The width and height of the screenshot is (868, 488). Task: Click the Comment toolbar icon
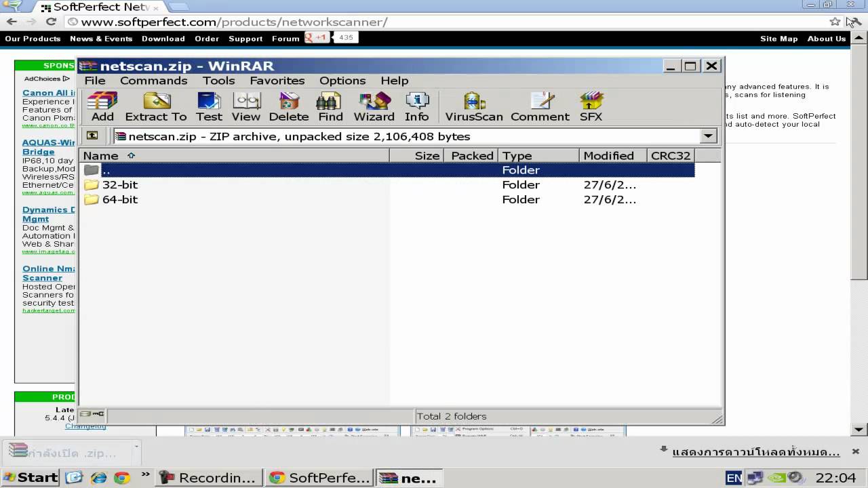pos(540,106)
